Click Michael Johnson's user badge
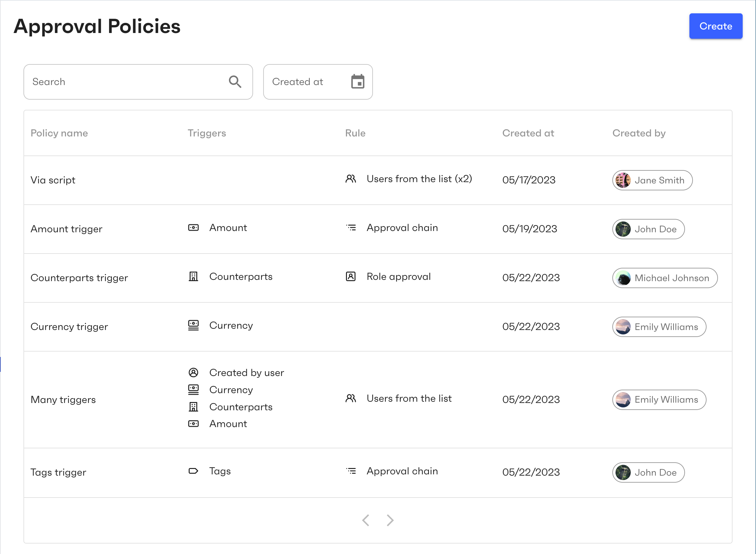This screenshot has height=554, width=756. pos(665,278)
